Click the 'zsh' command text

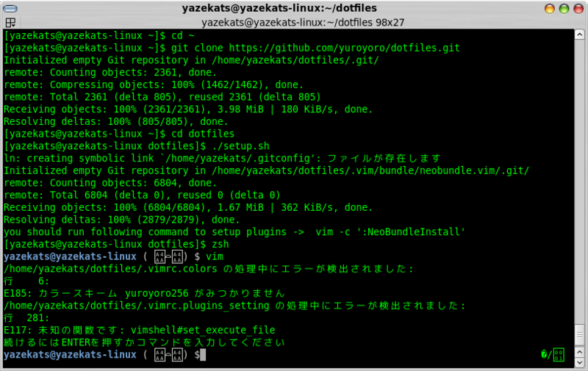point(220,244)
